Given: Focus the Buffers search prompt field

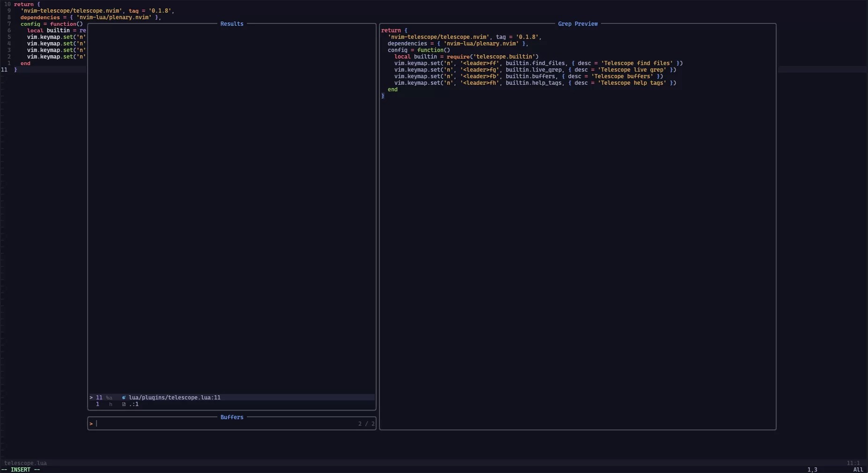Looking at the screenshot, I should [232, 424].
